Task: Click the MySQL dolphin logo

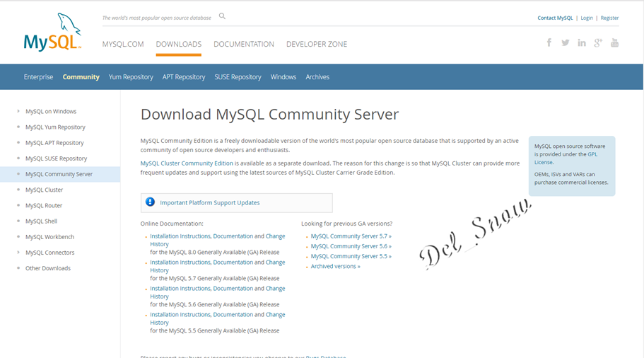Action: click(52, 32)
